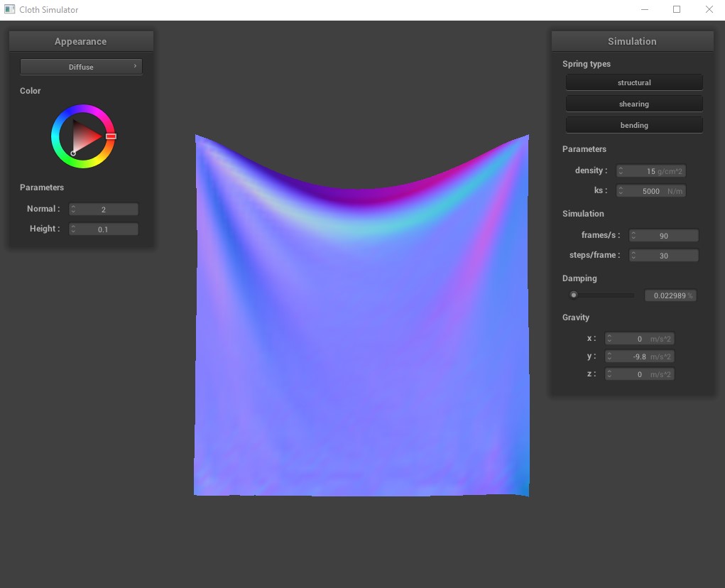Click the gravity z stepper arrows
The image size is (725, 588).
pos(609,374)
